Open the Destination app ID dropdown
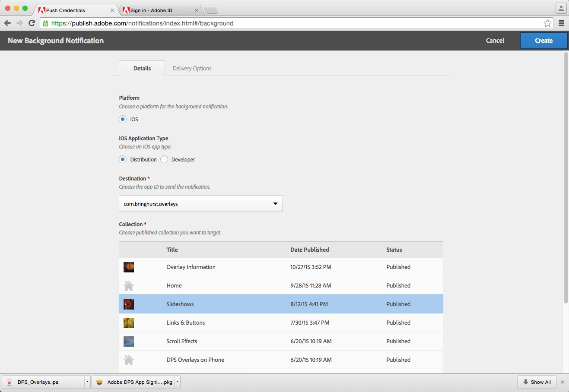Screen dimensions: 569x392 201,204
